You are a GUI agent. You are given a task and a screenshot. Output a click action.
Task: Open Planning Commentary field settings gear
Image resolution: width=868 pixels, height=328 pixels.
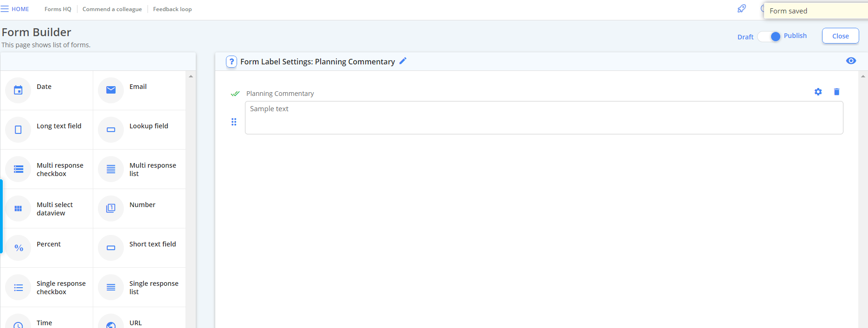(x=818, y=92)
